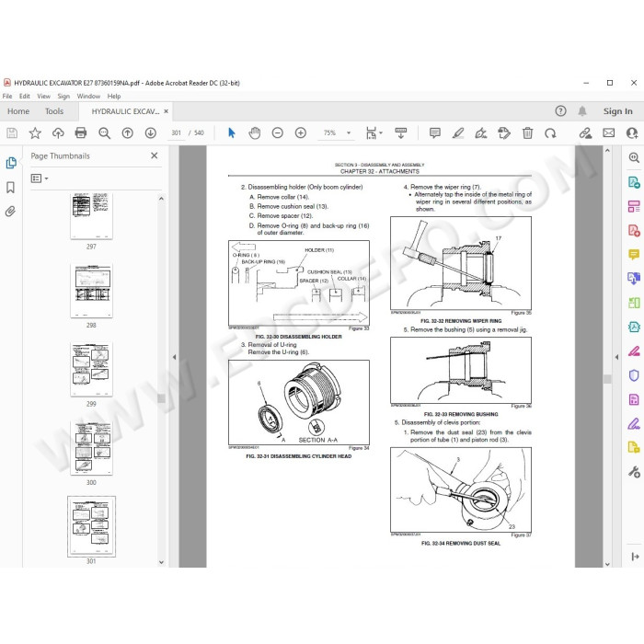Screen dimensions: 644x644
Task: Open the Sign document tool
Action: 480,133
